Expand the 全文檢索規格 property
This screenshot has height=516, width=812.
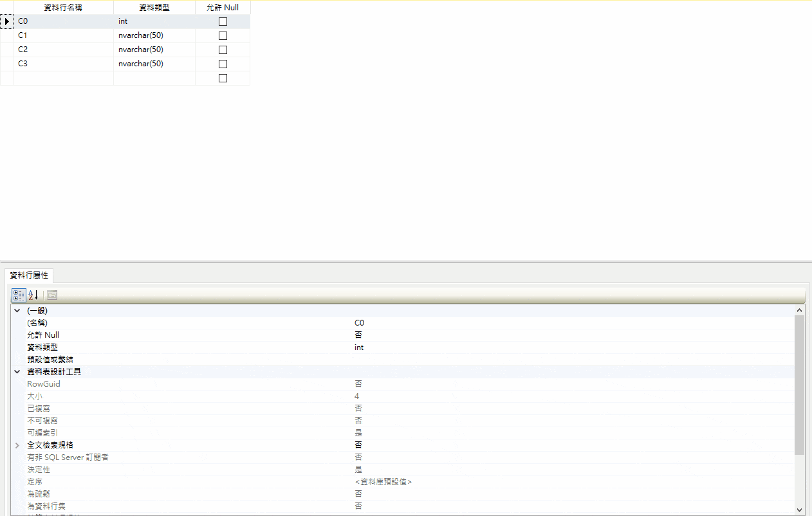coord(17,445)
